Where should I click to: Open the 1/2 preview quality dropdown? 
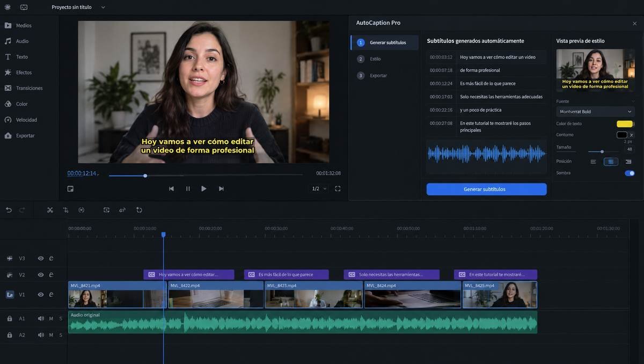[x=319, y=188]
